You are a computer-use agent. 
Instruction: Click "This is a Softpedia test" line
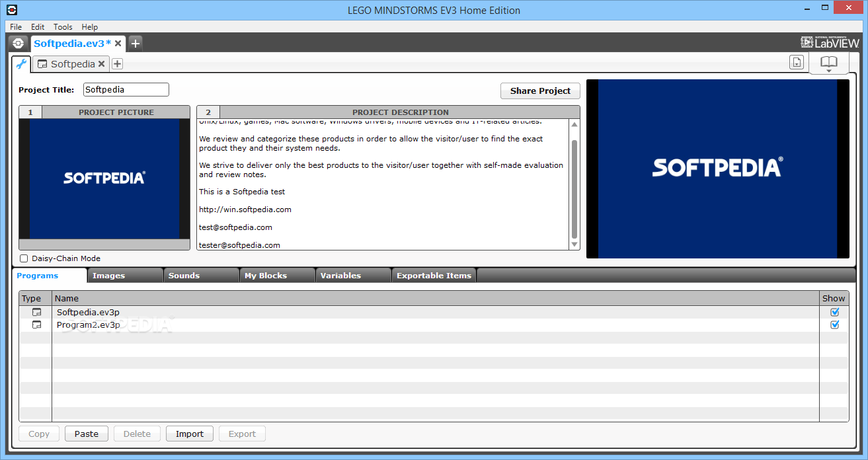click(x=242, y=192)
